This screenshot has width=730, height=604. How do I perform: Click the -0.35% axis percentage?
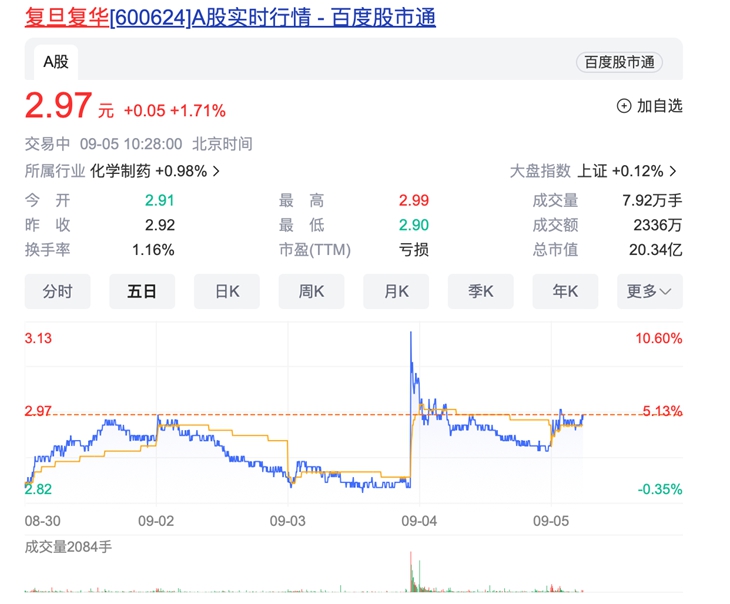click(x=660, y=489)
